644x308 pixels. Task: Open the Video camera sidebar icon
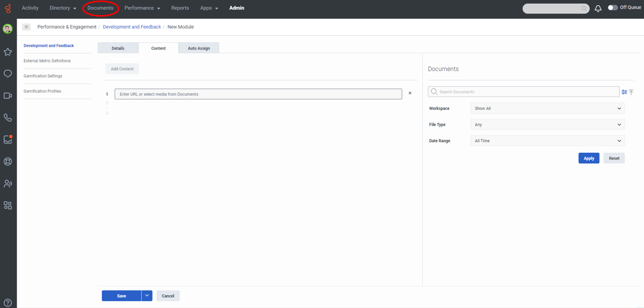pyautogui.click(x=8, y=96)
